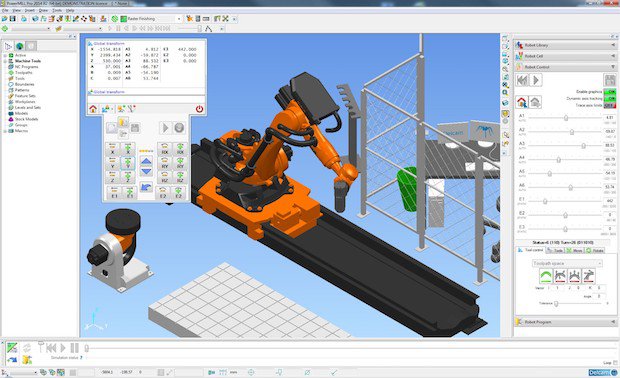Screen dimensions: 620x378
Task: Toggle Dynamic axis tracking switch
Action: [610, 98]
